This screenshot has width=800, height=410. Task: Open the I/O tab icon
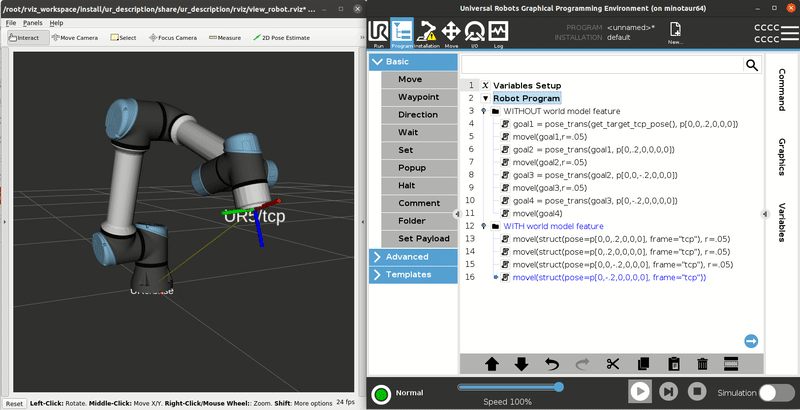(x=474, y=33)
